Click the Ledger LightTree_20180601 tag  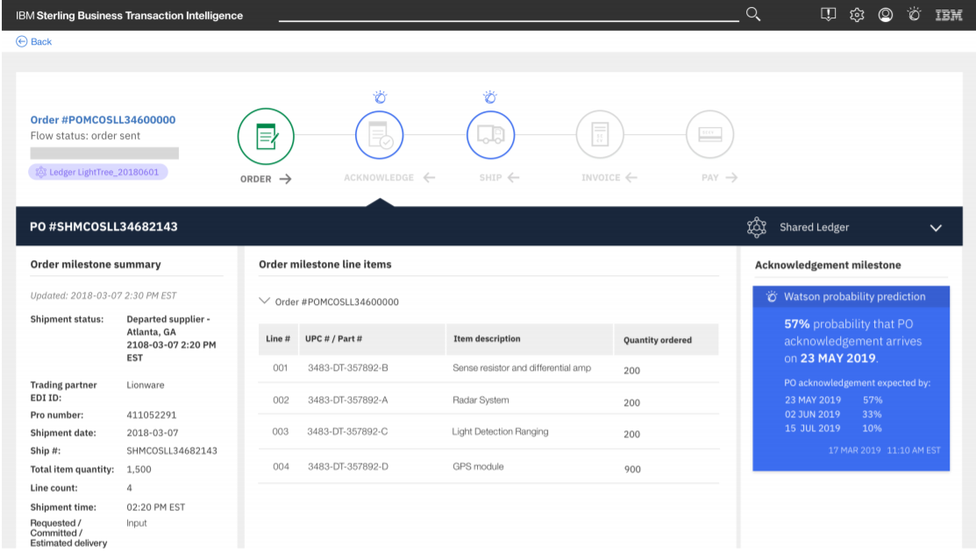[x=97, y=173]
